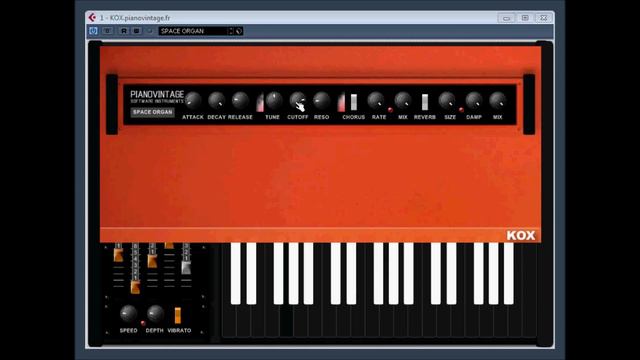Image resolution: width=640 pixels, height=360 pixels.
Task: Click the third orange drawbar handle
Action: click(152, 260)
